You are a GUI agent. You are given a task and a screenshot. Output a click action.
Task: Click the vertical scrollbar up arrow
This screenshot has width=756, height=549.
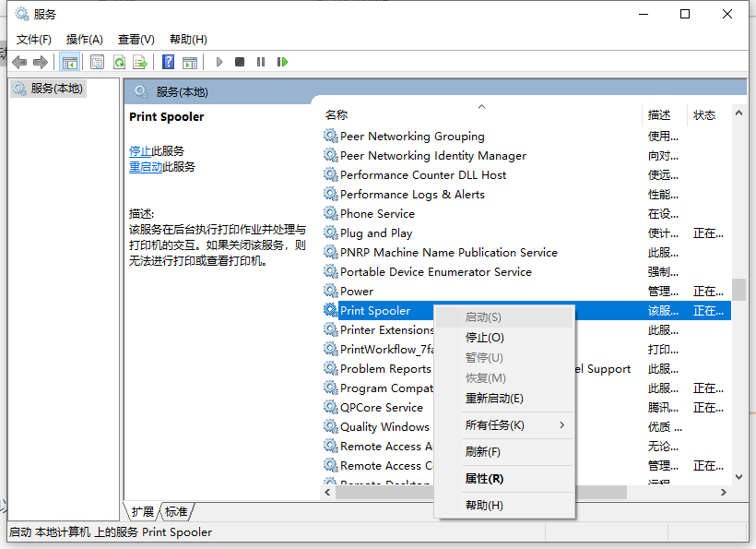pyautogui.click(x=738, y=113)
